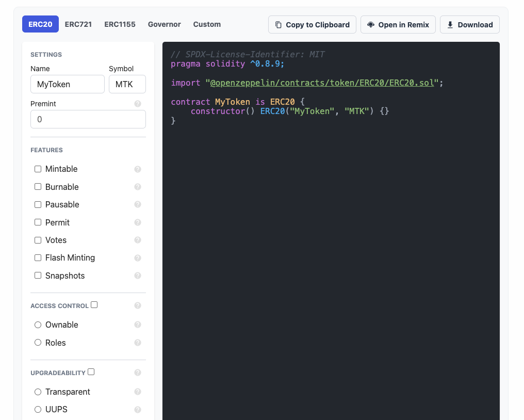
Task: Switch to the ERC20 tab
Action: pos(40,24)
